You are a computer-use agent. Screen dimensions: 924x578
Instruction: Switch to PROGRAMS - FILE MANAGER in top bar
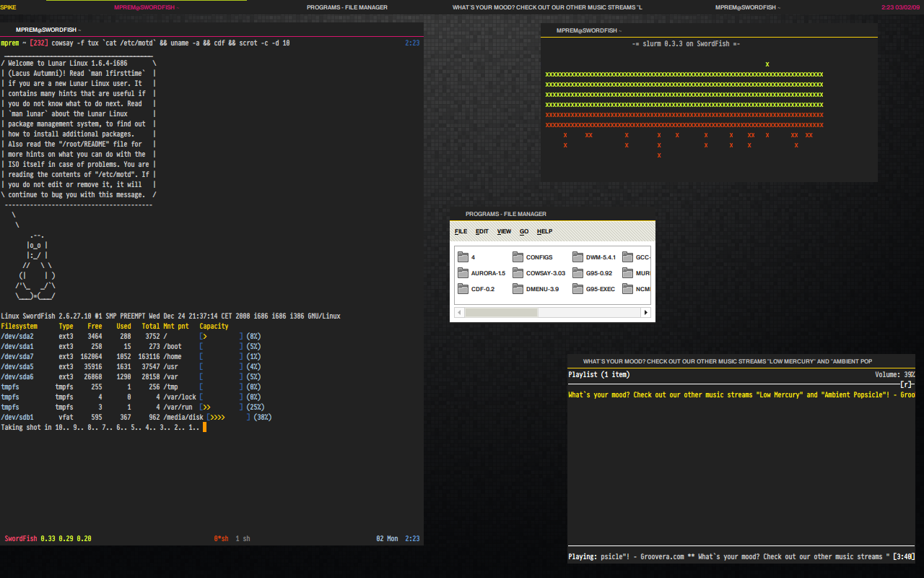347,7
